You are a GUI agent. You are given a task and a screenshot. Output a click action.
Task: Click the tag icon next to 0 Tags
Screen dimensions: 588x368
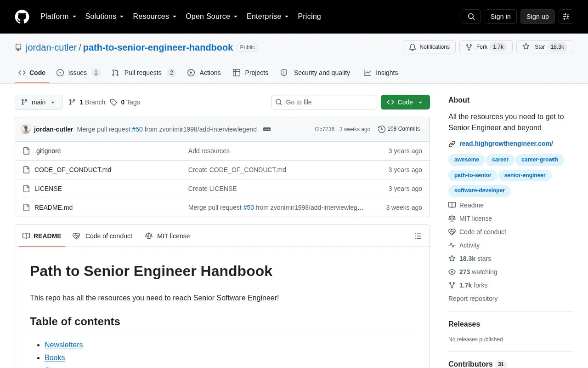(x=113, y=102)
